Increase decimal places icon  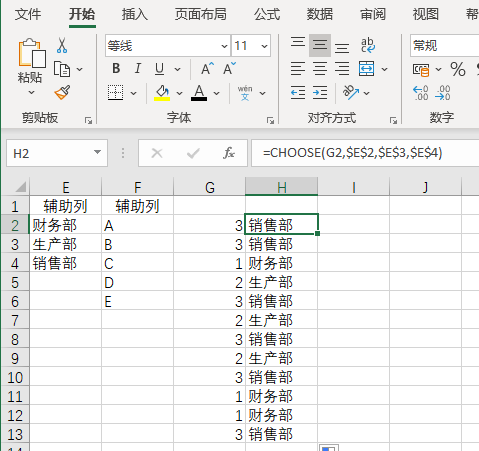(x=421, y=93)
